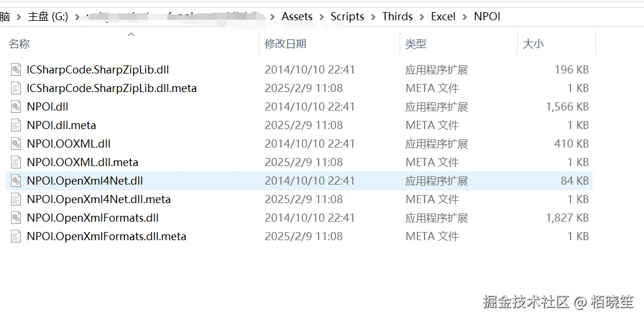Click the 应用程序扩展 type of NPOI.OpenXmlFormats.dll
The width and height of the screenshot is (644, 320).
pos(437,218)
